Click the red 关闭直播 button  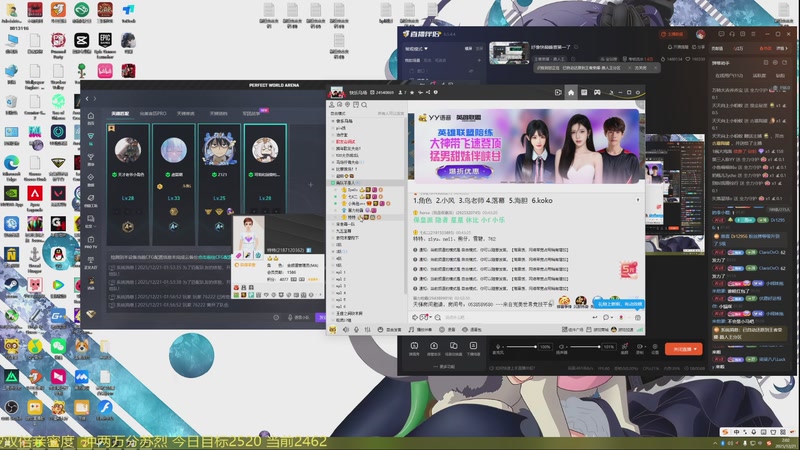(x=684, y=349)
